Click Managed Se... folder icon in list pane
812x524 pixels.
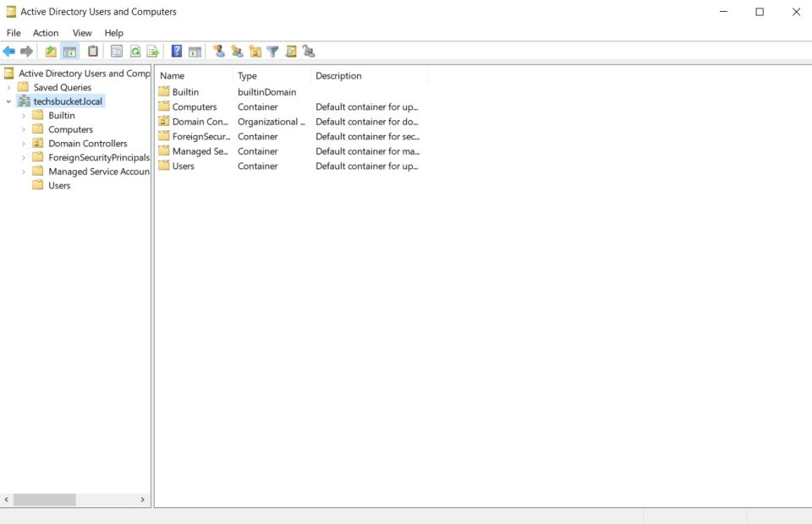164,151
